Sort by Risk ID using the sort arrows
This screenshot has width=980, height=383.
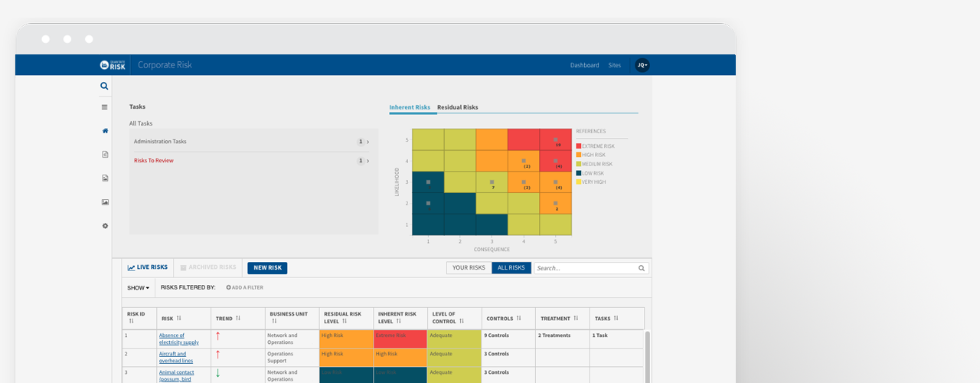(132, 322)
